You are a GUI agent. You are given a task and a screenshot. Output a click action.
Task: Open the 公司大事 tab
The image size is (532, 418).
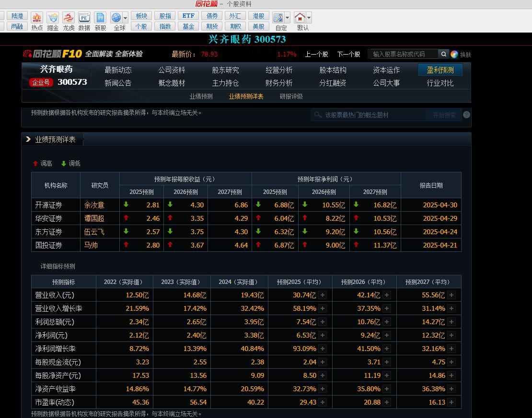coord(386,83)
